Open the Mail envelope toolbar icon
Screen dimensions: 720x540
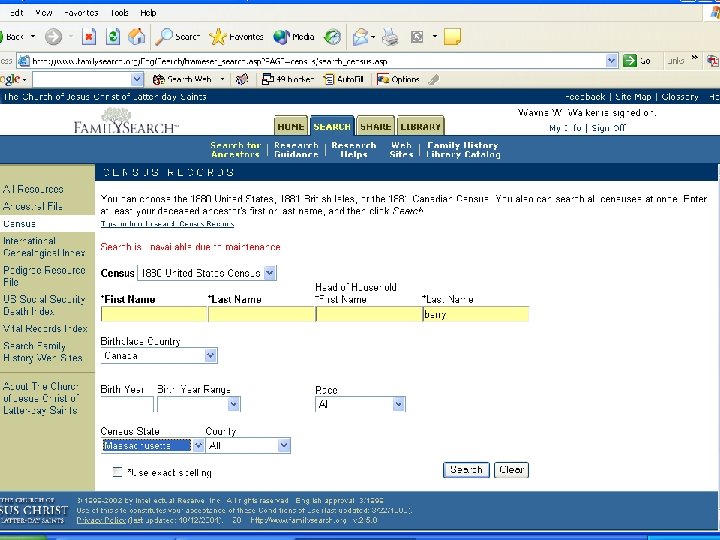(361, 37)
